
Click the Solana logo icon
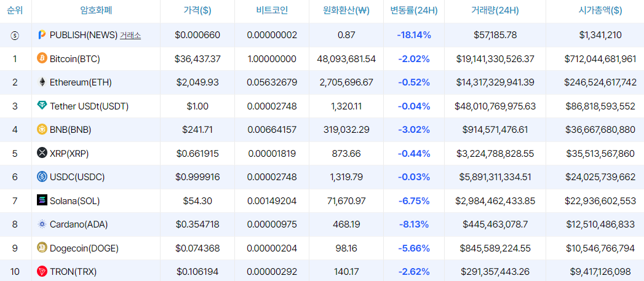pyautogui.click(x=42, y=200)
